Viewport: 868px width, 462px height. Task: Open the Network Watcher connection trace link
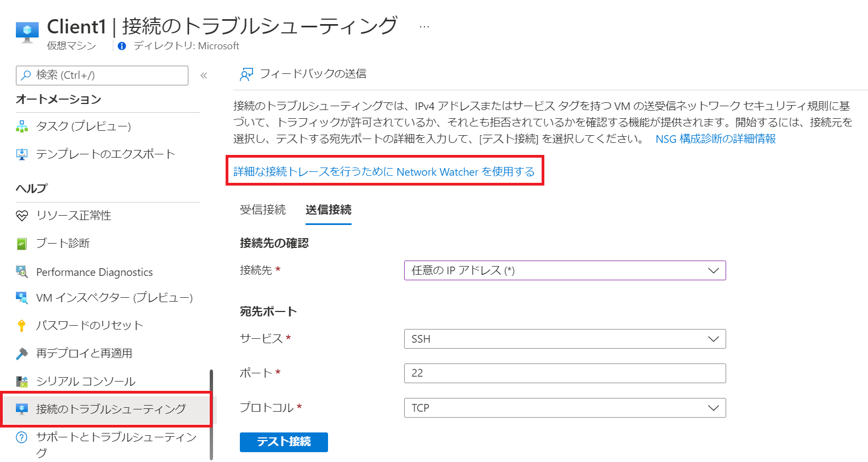[x=384, y=172]
